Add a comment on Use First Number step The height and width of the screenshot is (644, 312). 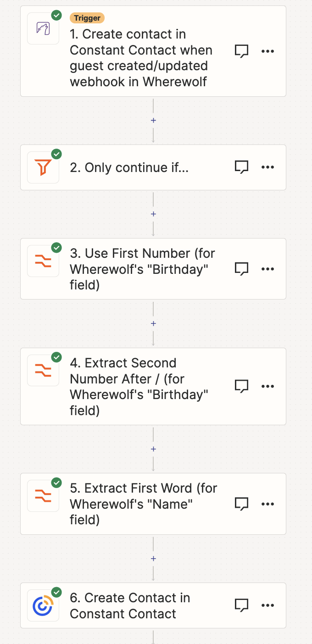click(242, 269)
